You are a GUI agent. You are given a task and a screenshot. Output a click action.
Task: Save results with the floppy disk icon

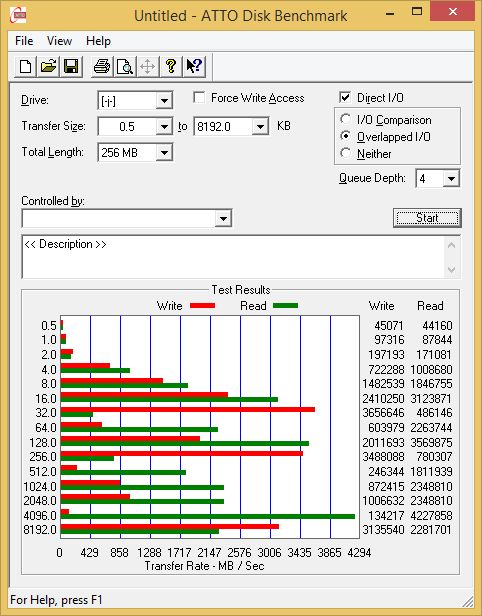pos(71,66)
